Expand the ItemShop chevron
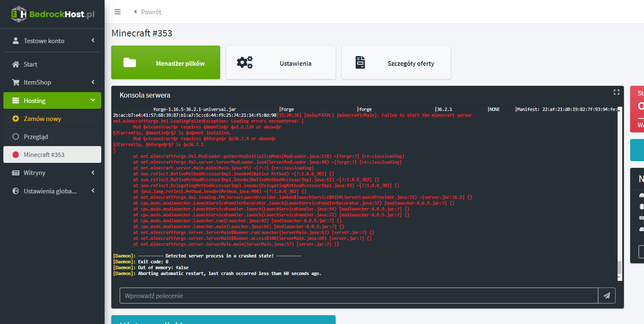The width and height of the screenshot is (644, 324). point(93,82)
